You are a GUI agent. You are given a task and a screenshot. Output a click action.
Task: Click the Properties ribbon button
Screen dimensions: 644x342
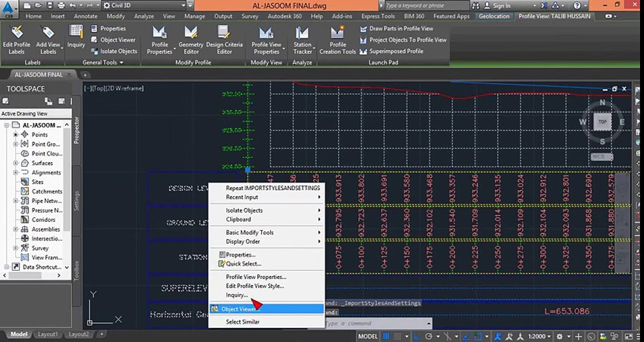(108, 28)
